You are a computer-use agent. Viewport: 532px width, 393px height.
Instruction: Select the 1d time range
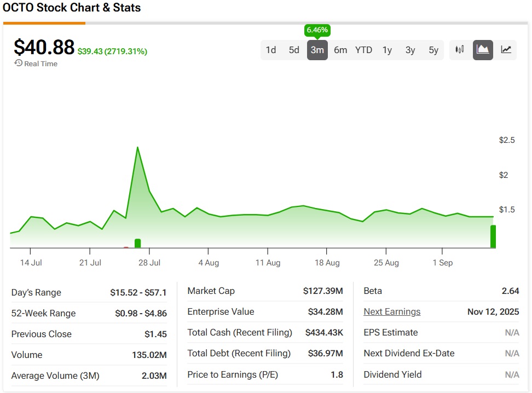pyautogui.click(x=271, y=50)
